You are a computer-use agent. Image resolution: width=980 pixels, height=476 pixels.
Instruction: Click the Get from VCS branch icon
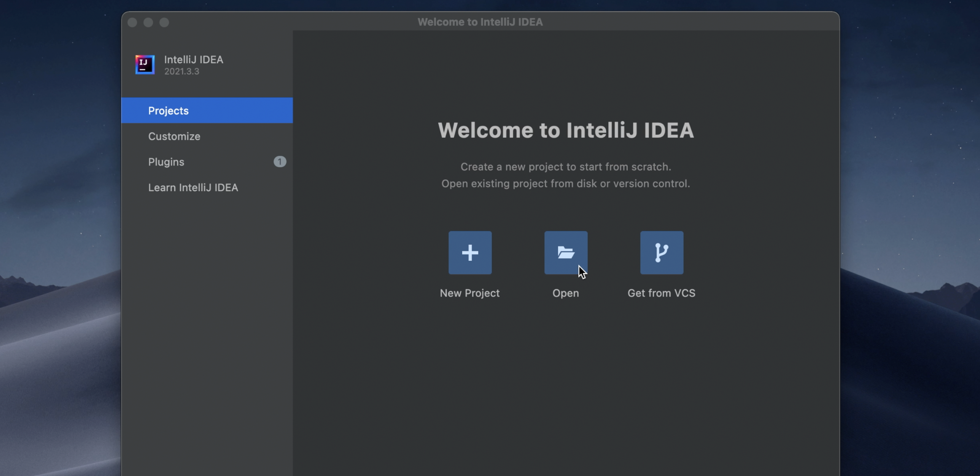click(662, 252)
